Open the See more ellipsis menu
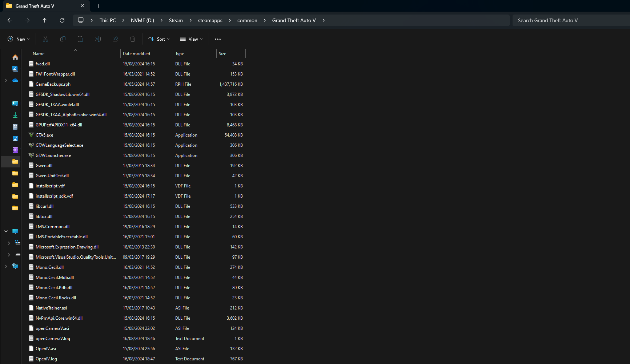This screenshot has width=630, height=364. point(218,39)
